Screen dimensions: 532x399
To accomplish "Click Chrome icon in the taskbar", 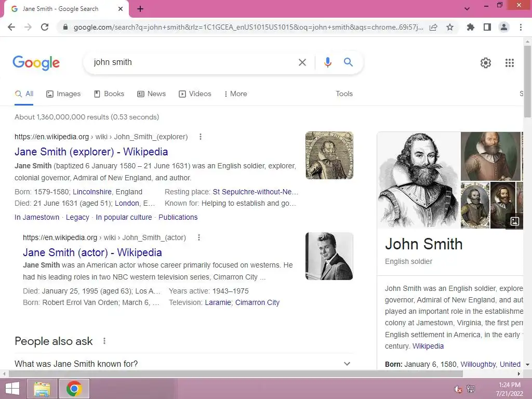I will (74, 389).
